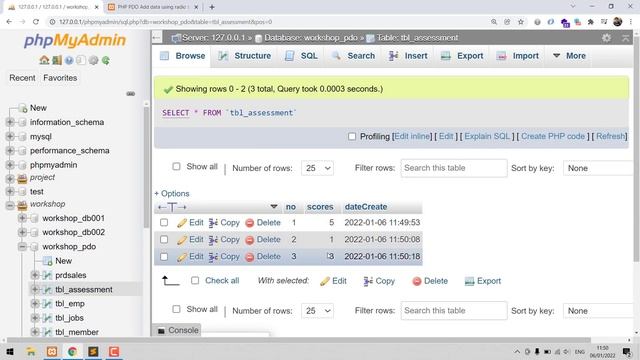
Task: Open the Import tab
Action: pyautogui.click(x=518, y=56)
